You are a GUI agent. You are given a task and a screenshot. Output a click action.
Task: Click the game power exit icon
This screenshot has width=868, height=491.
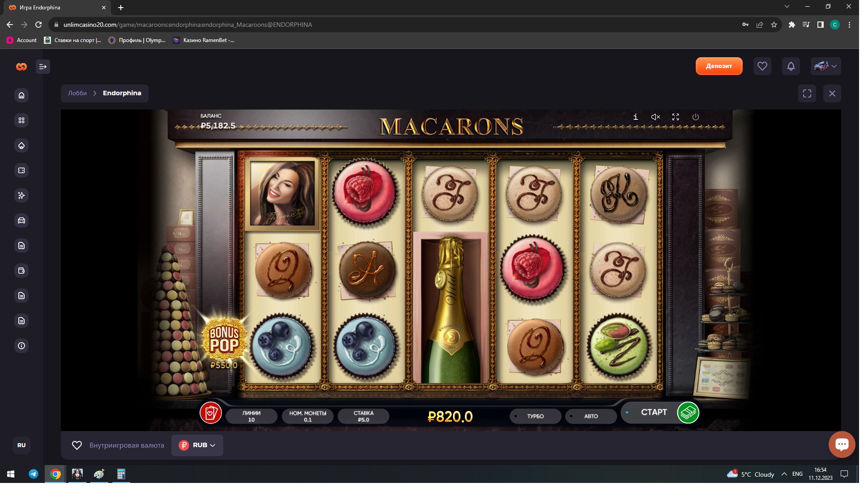pos(695,117)
